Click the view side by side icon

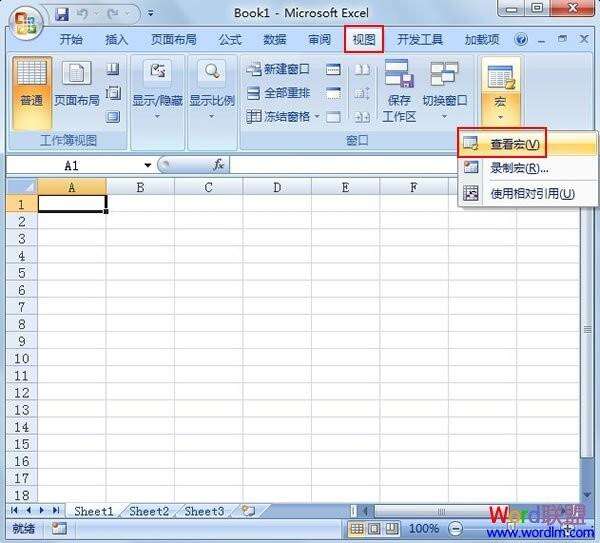(x=362, y=69)
